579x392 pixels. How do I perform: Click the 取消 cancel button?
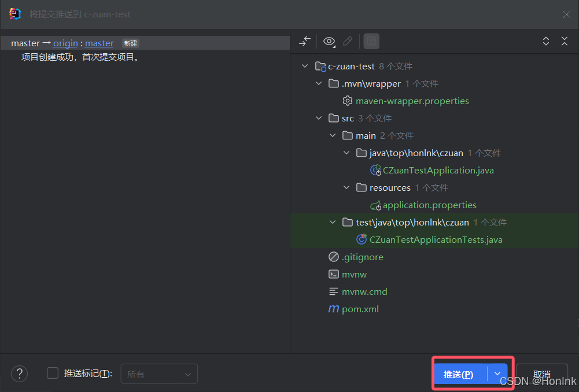pyautogui.click(x=542, y=374)
